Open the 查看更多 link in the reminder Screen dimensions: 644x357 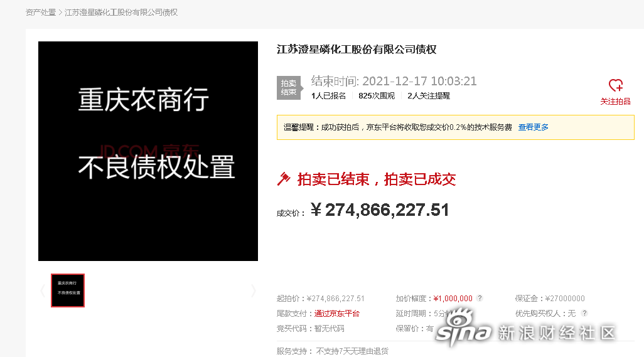coord(533,127)
